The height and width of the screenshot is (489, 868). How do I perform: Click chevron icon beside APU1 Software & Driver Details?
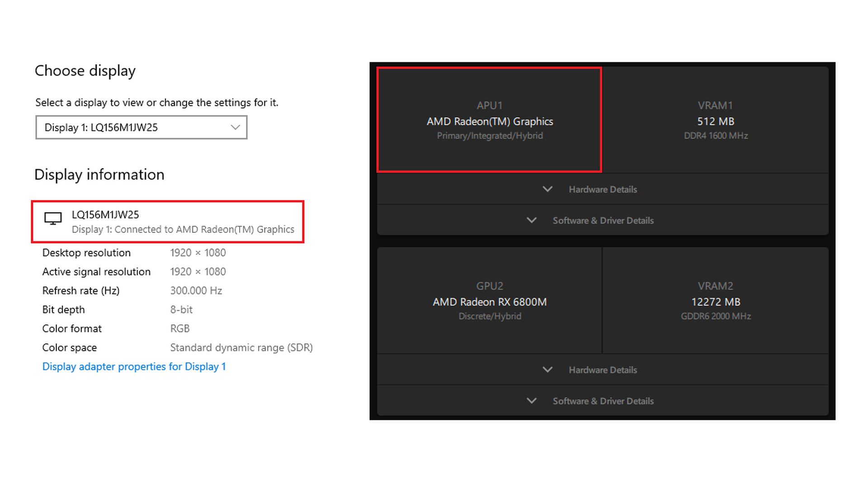click(532, 220)
